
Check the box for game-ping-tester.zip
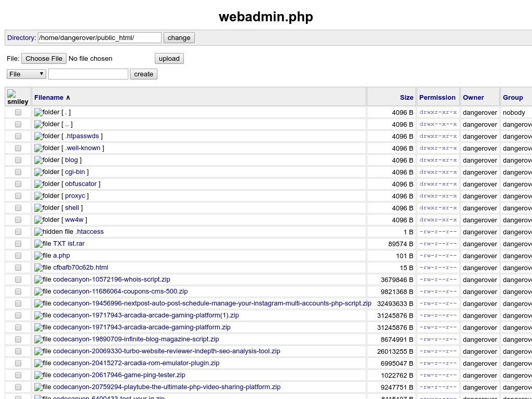[x=18, y=375]
